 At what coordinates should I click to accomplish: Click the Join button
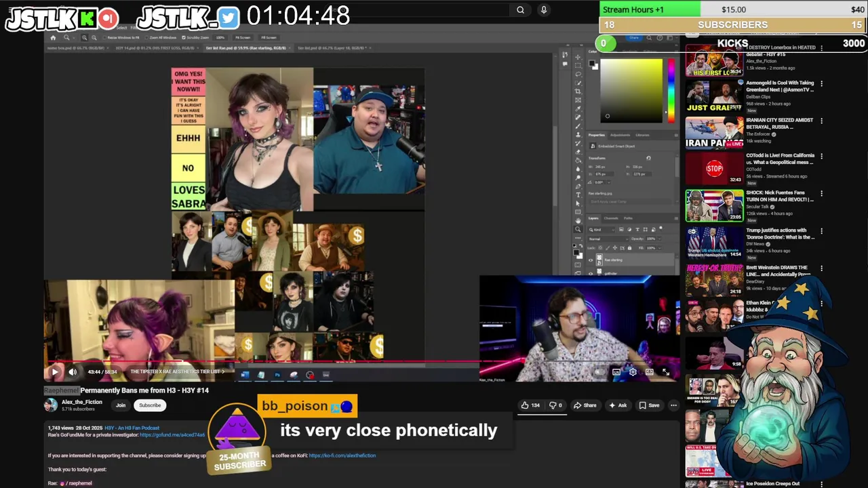121,405
